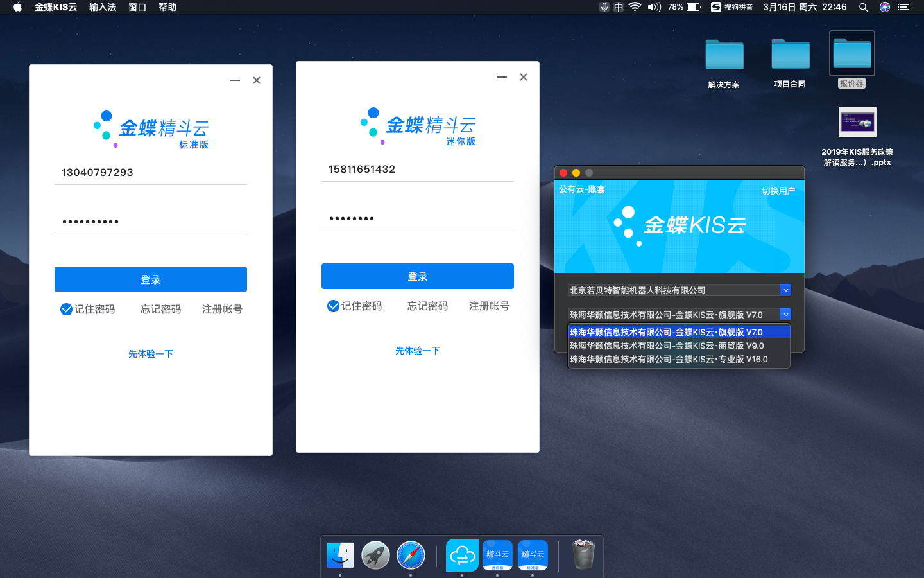The image size is (924, 578).
Task: Click the phone field showing 13040797293
Action: [x=151, y=172]
